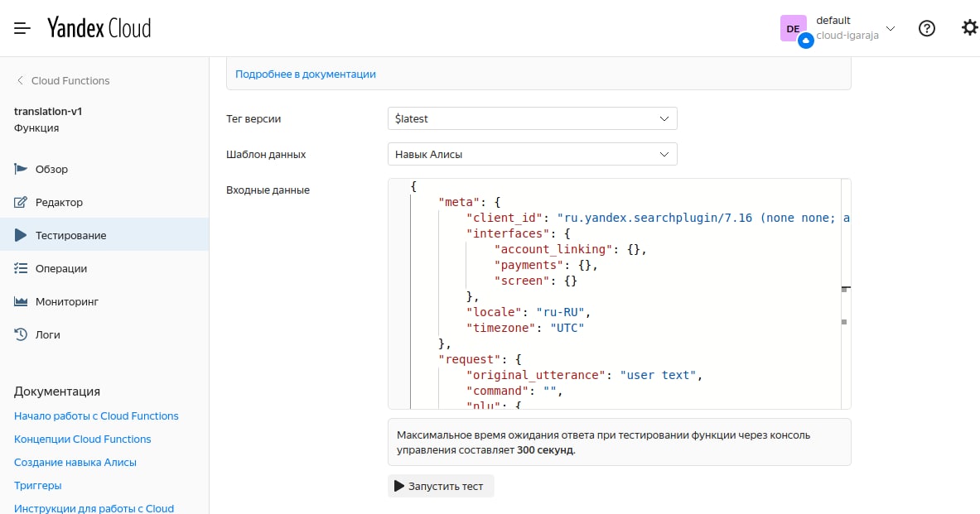Select the Тестирование menu item
Viewport: 980px width, 514px height.
pos(104,234)
